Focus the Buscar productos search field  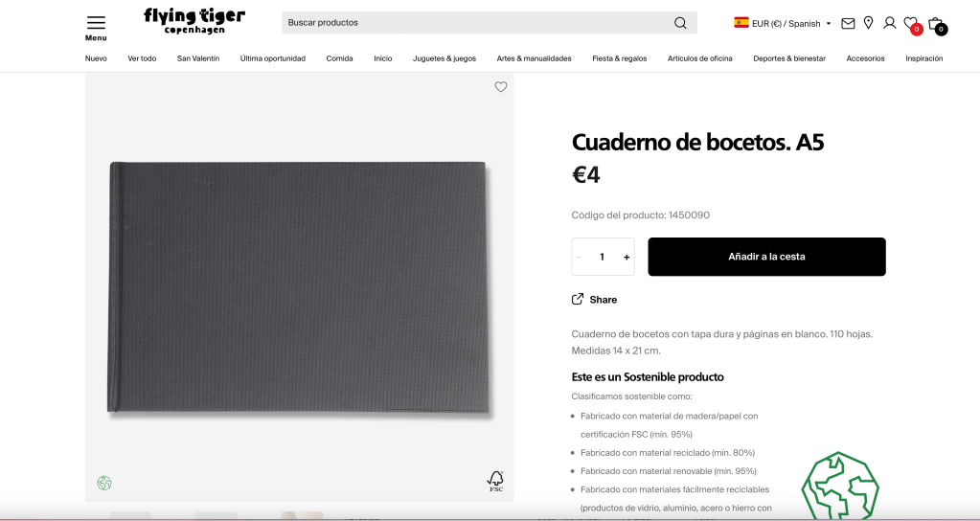coord(475,22)
